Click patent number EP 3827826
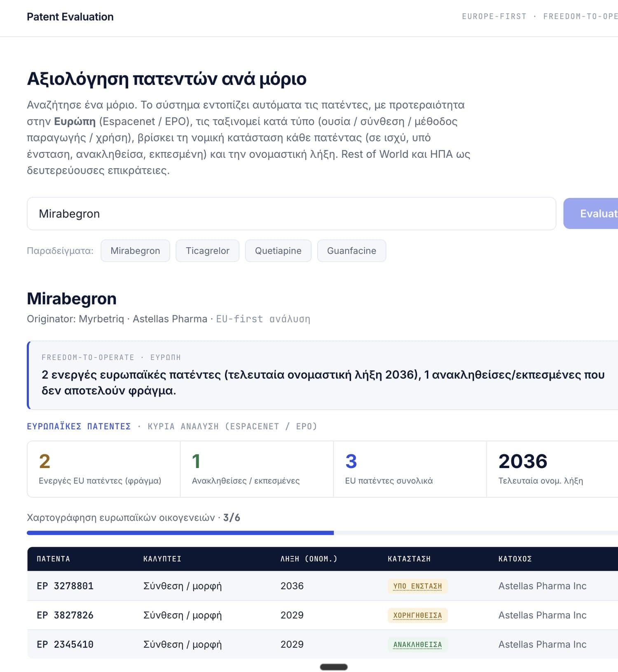The width and height of the screenshot is (618, 672). pos(65,615)
